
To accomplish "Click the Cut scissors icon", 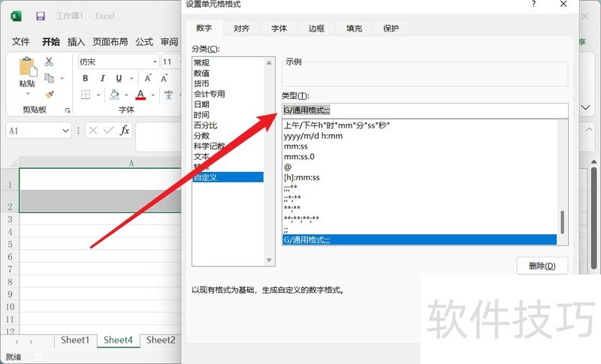I will point(50,62).
